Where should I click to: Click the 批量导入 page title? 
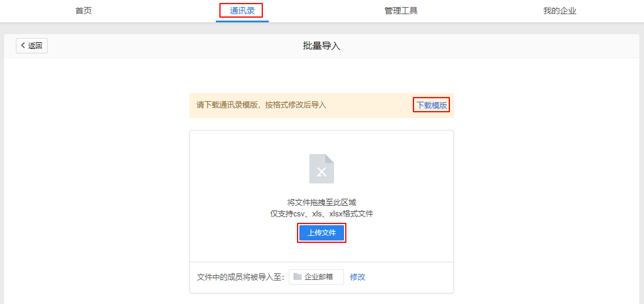pos(322,46)
